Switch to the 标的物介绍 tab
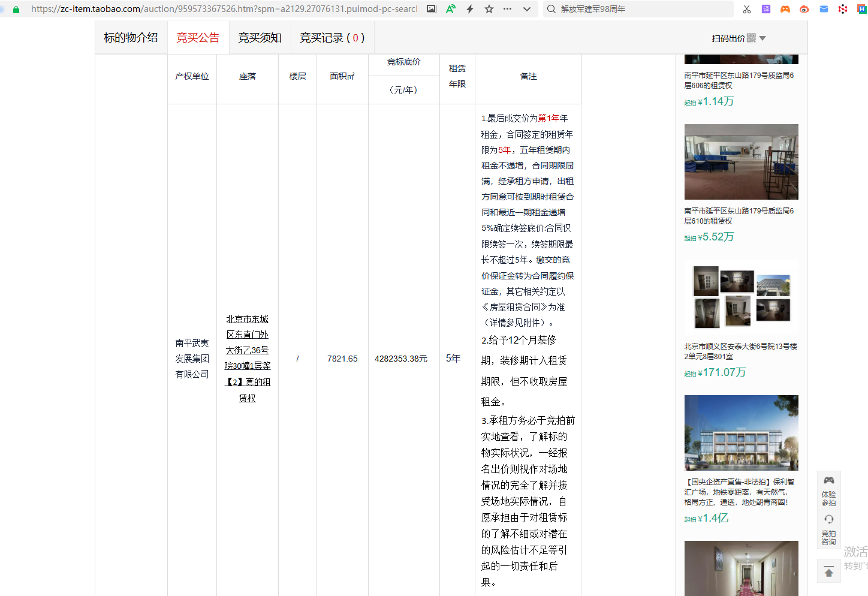 pos(131,38)
